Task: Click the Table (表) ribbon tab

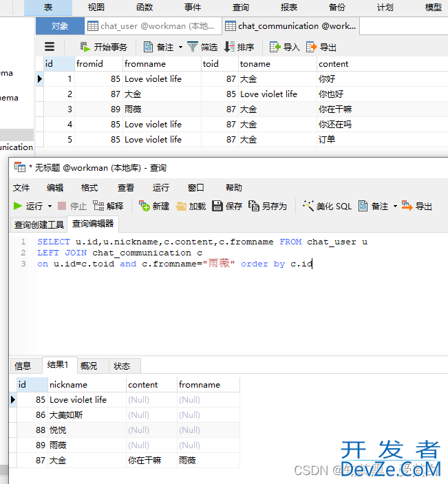Action: click(48, 8)
